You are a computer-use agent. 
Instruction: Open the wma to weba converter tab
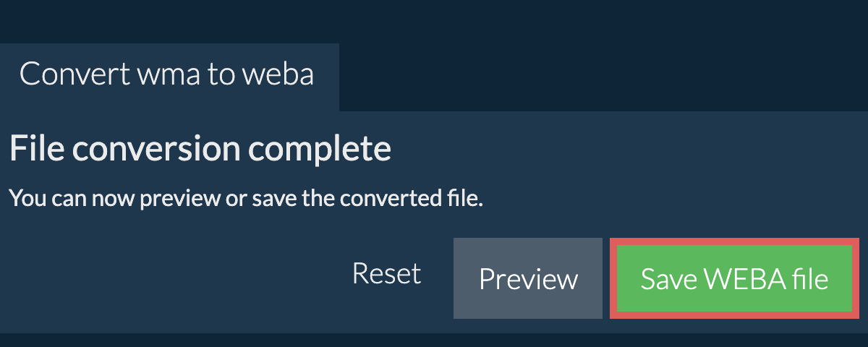coord(167,74)
